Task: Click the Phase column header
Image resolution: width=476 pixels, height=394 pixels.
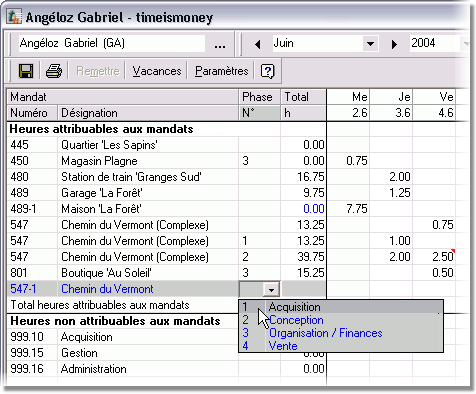Action: pyautogui.click(x=260, y=97)
